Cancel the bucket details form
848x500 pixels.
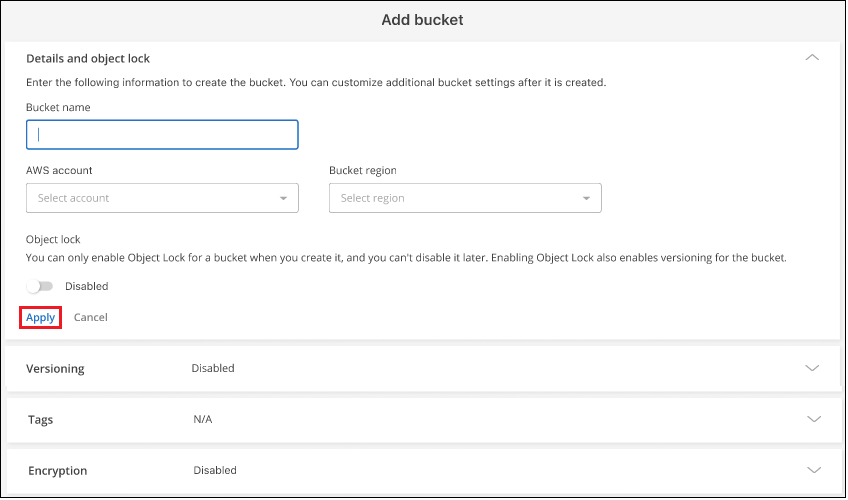point(91,317)
